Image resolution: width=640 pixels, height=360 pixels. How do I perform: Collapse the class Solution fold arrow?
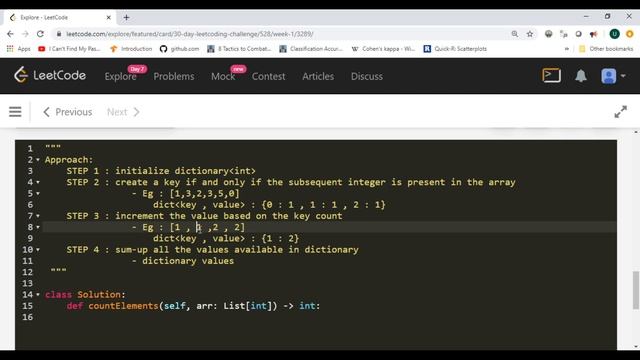(38, 294)
